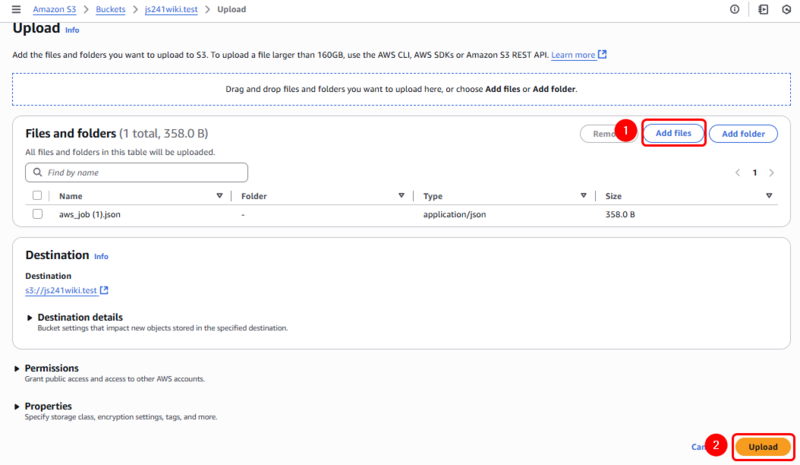This screenshot has height=465, width=800.
Task: Expand the Properties section
Action: pos(17,406)
